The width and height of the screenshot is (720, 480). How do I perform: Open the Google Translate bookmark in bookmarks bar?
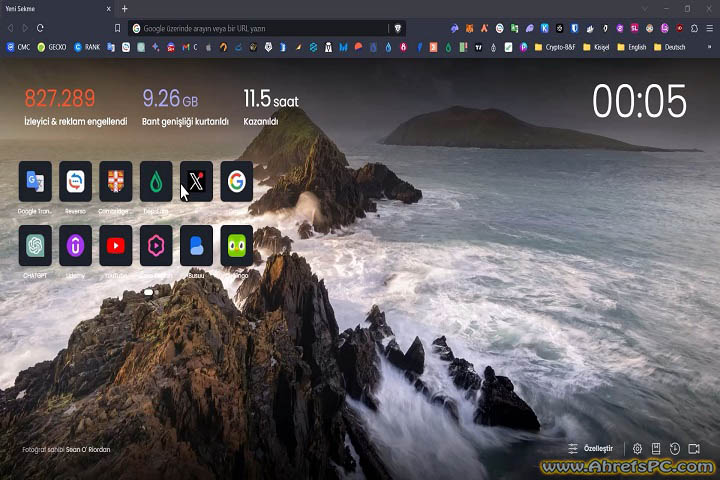[111, 47]
